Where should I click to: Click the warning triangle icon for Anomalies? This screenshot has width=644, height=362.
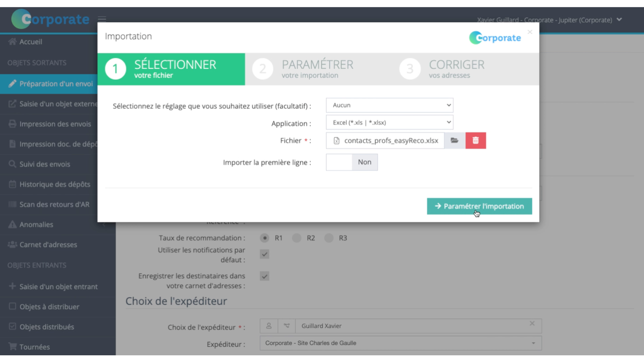pos(12,224)
